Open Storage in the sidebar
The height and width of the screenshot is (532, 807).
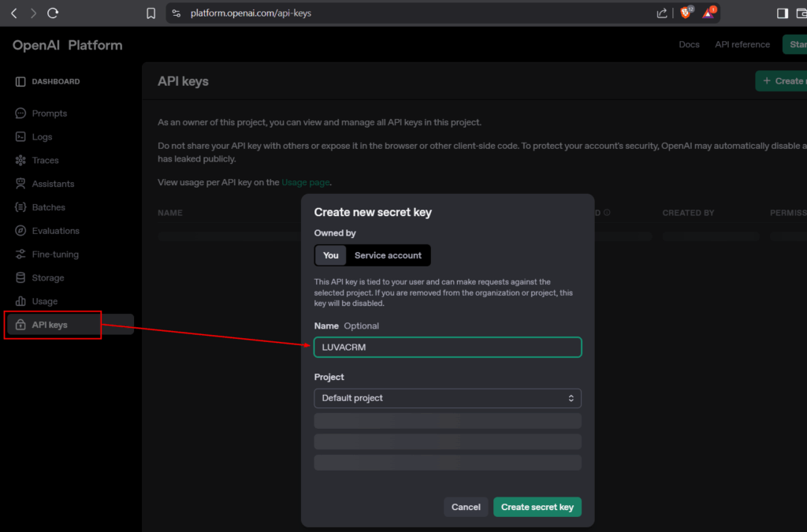pyautogui.click(x=48, y=278)
